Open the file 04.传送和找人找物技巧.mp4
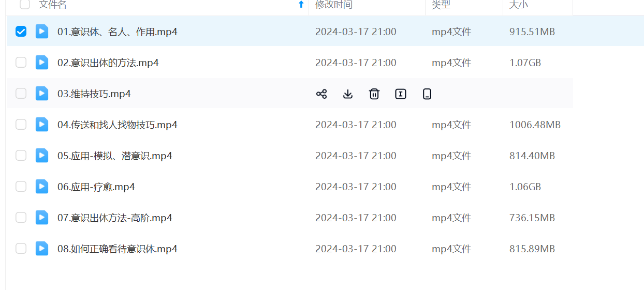 click(x=117, y=125)
